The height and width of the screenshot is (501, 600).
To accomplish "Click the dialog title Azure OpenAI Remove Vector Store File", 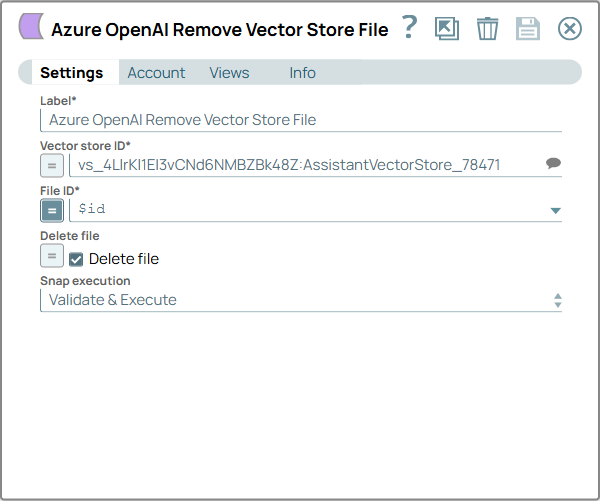I will click(220, 30).
